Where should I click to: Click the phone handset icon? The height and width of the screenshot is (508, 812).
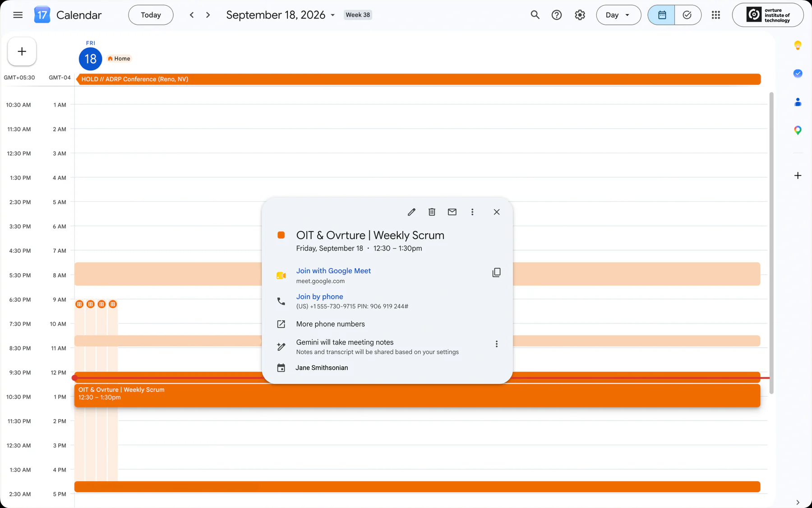[x=281, y=301]
